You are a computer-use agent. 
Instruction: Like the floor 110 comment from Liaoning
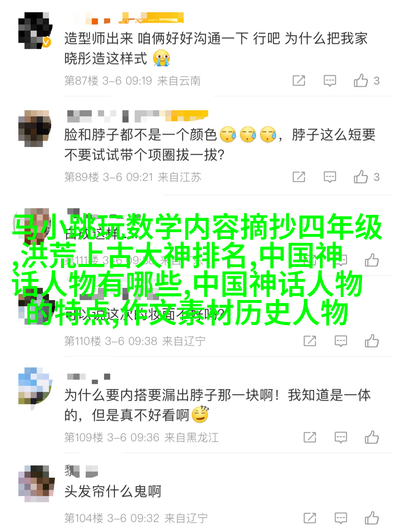[372, 341]
